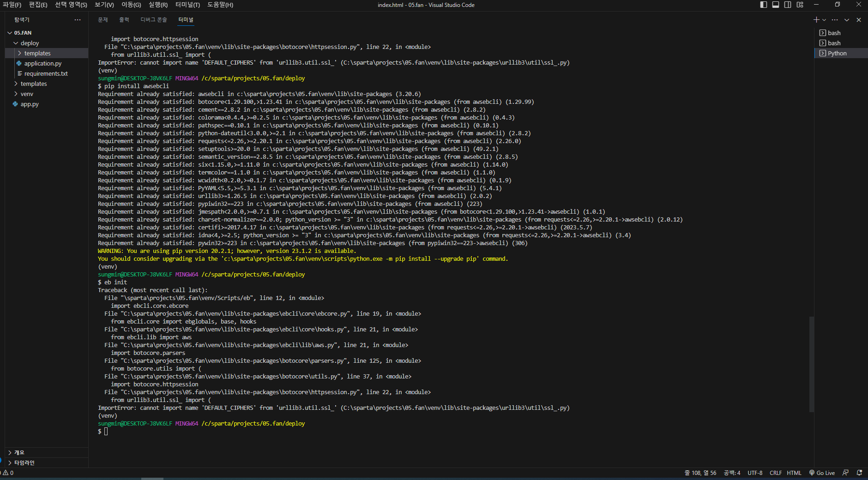Screen dimensions: 868x480
Task: Change language mode HTML
Action: (x=794, y=473)
